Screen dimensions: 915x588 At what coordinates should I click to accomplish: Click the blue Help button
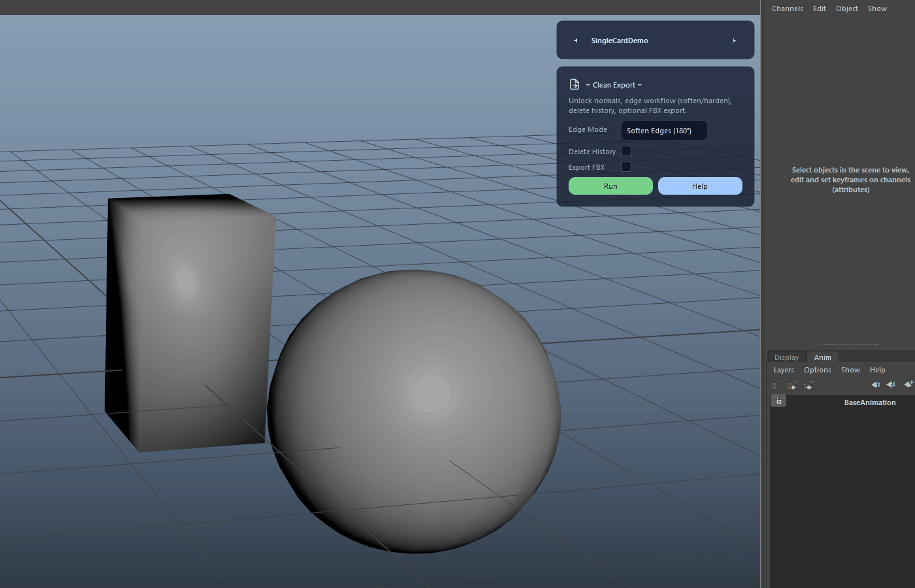[x=700, y=186]
